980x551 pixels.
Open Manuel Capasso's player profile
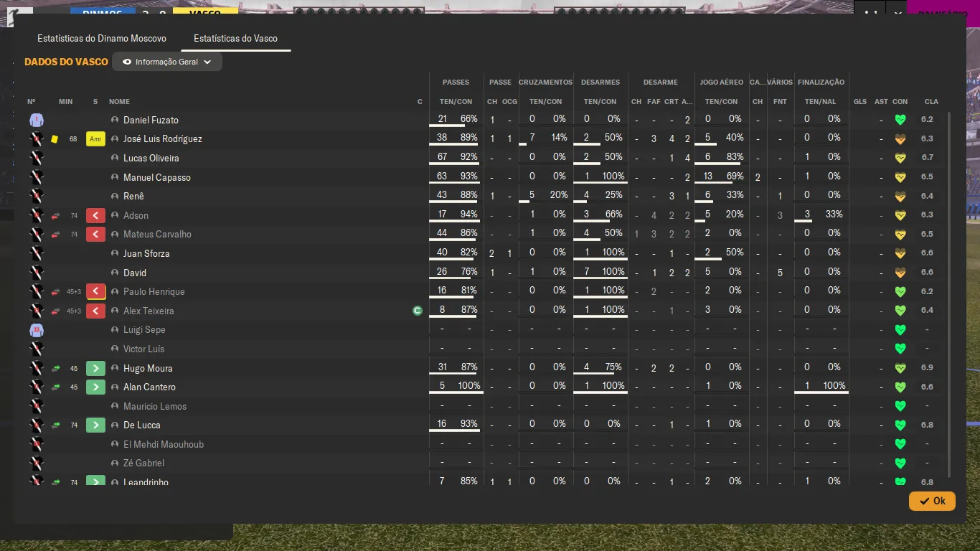pyautogui.click(x=157, y=177)
